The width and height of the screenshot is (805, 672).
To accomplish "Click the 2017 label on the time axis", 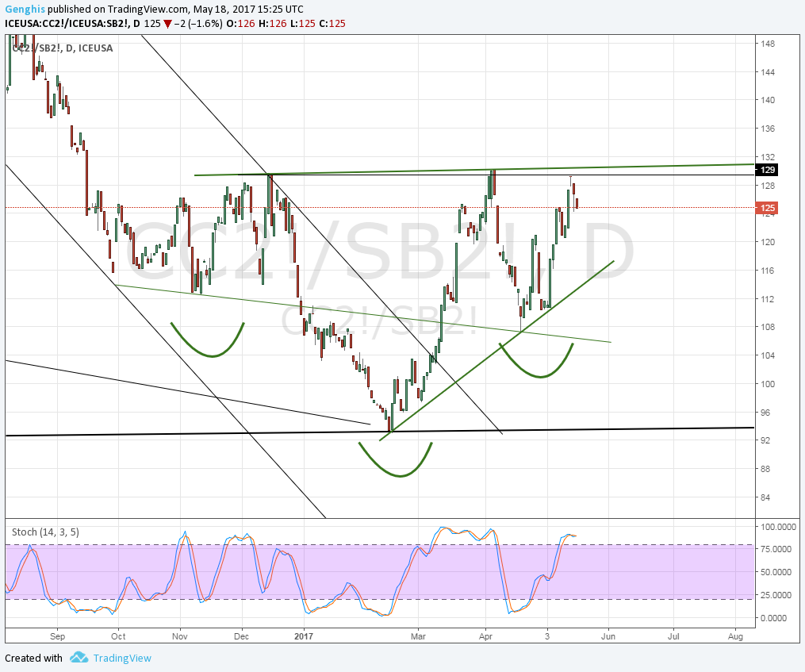I will (304, 636).
